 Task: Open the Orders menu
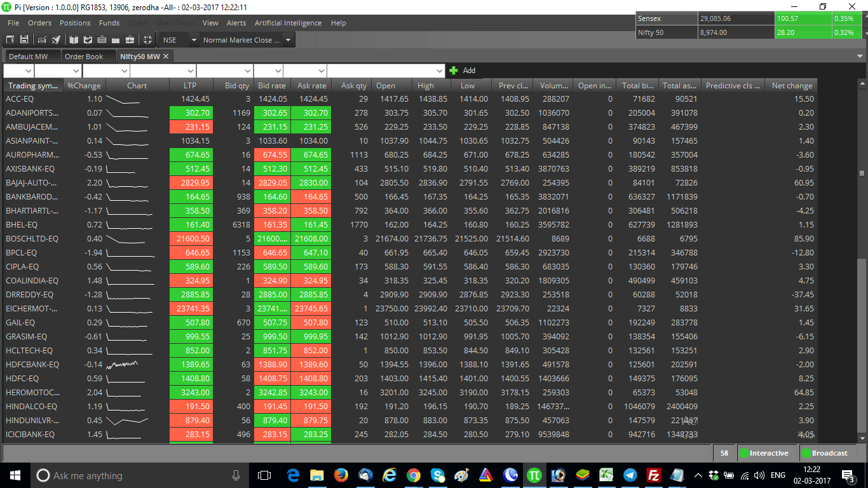39,23
